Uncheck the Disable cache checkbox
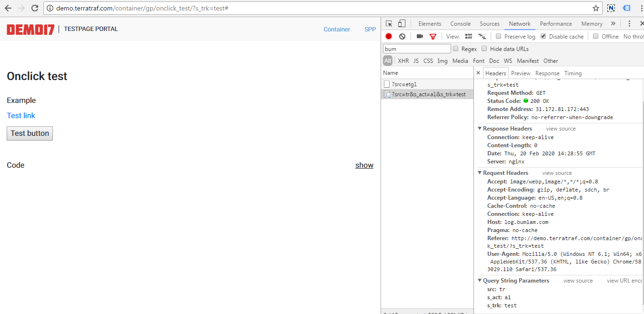644x314 pixels. (x=543, y=36)
